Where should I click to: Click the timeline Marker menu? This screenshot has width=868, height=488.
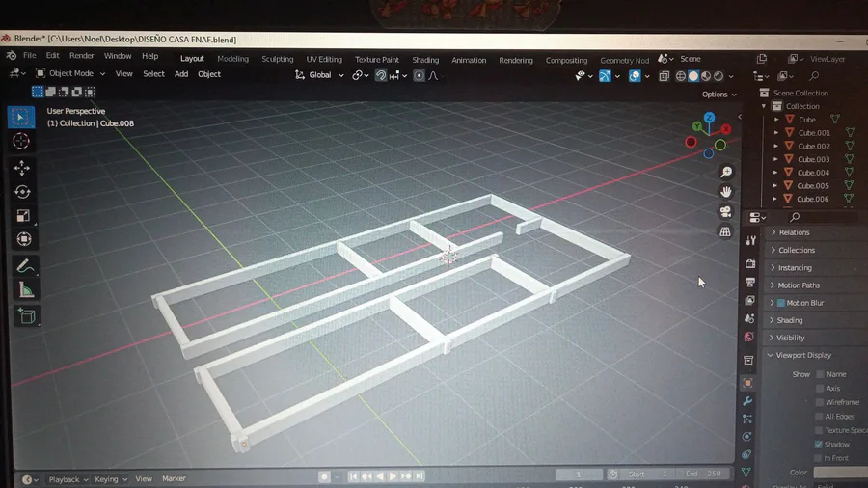point(174,478)
